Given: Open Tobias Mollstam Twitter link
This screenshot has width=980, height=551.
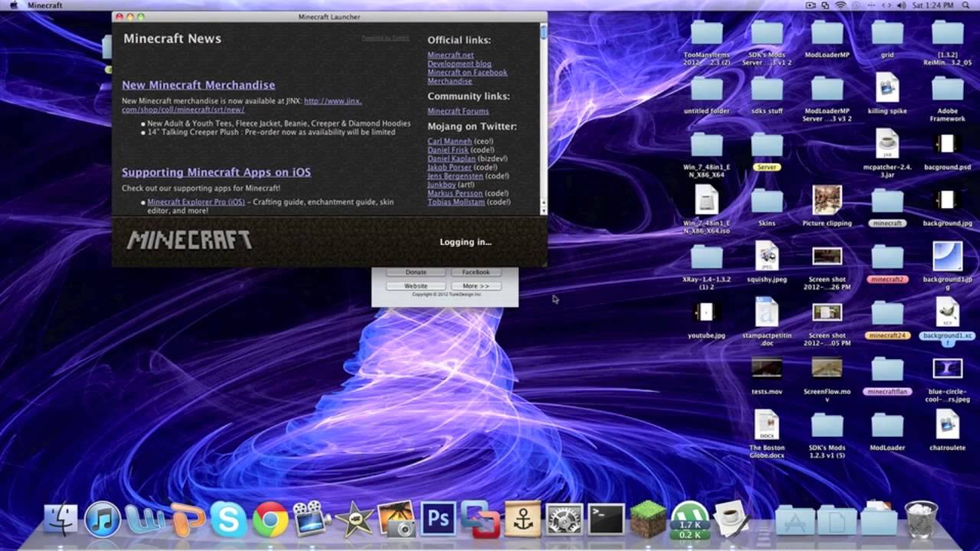Looking at the screenshot, I should (x=456, y=202).
